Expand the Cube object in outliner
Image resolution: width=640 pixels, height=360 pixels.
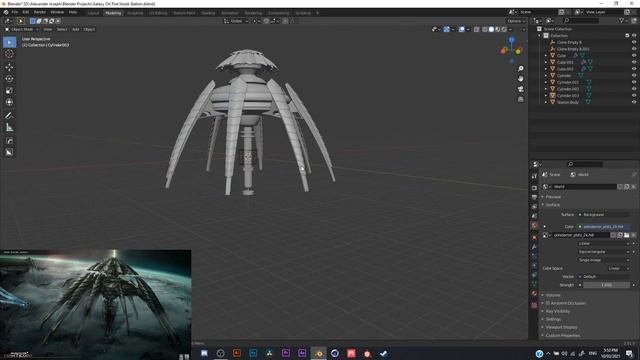(x=546, y=56)
